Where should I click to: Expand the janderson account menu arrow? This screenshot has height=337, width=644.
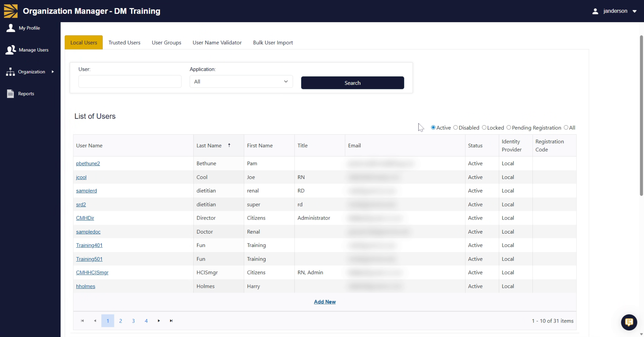[635, 11]
